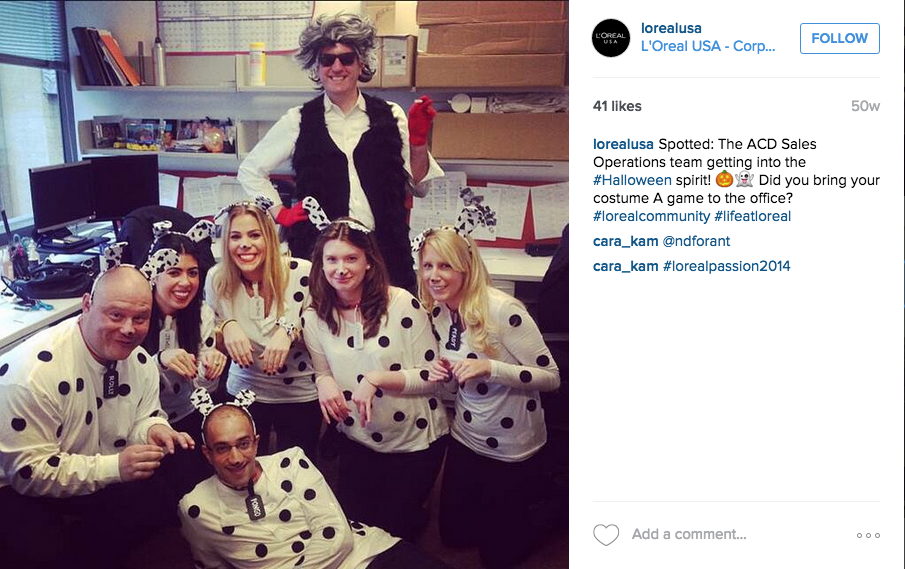Viewport: 905px width, 569px height.
Task: View who gave the 41 likes
Action: coord(617,106)
